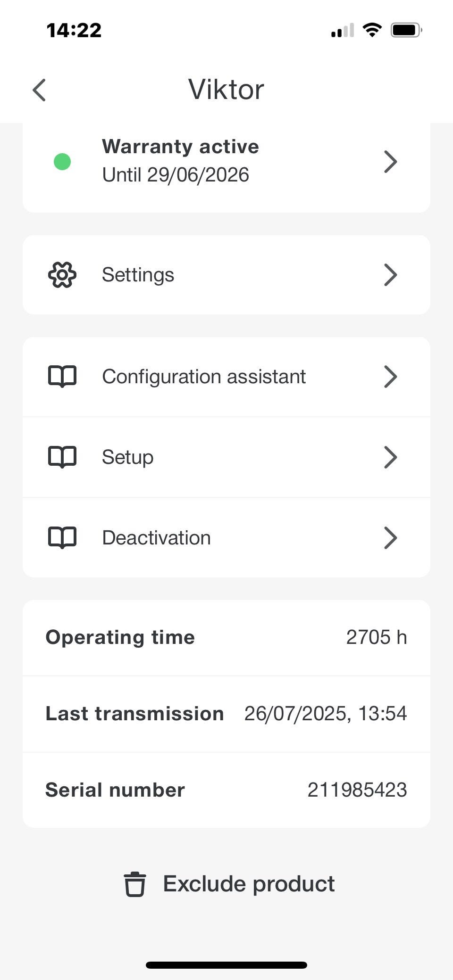The image size is (453, 980).
Task: Tap the Configuration assistant book icon
Action: pos(62,377)
